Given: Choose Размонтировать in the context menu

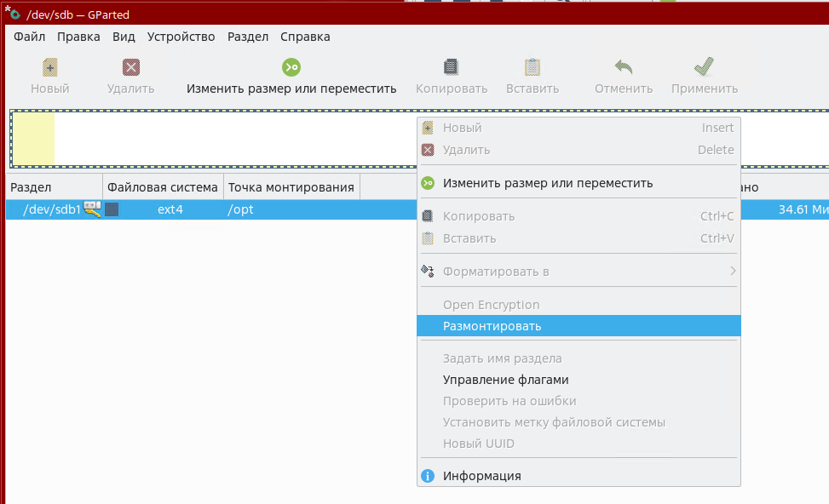Looking at the screenshot, I should click(579, 326).
